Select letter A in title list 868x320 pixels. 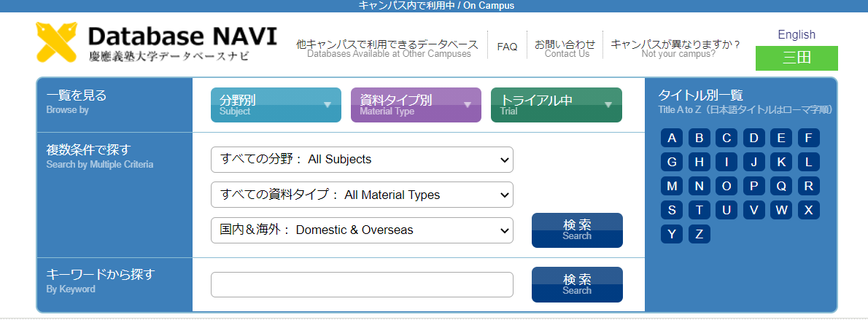672,138
